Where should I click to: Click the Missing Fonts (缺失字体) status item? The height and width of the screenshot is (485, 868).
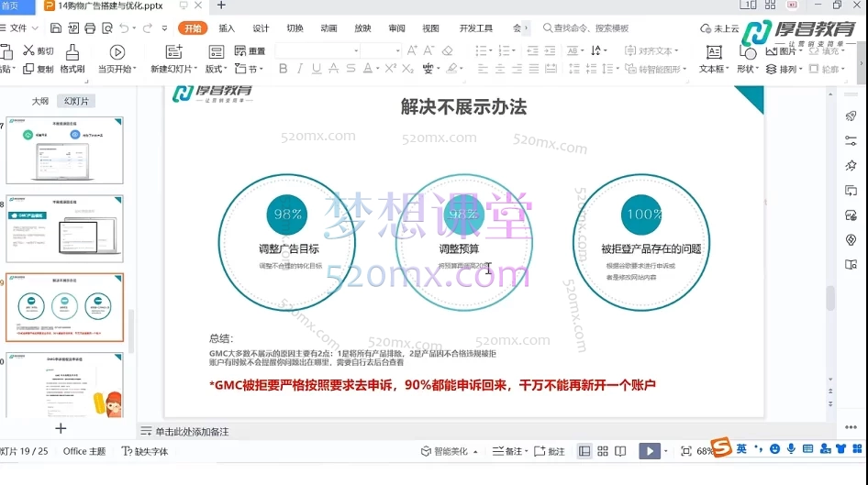point(145,451)
